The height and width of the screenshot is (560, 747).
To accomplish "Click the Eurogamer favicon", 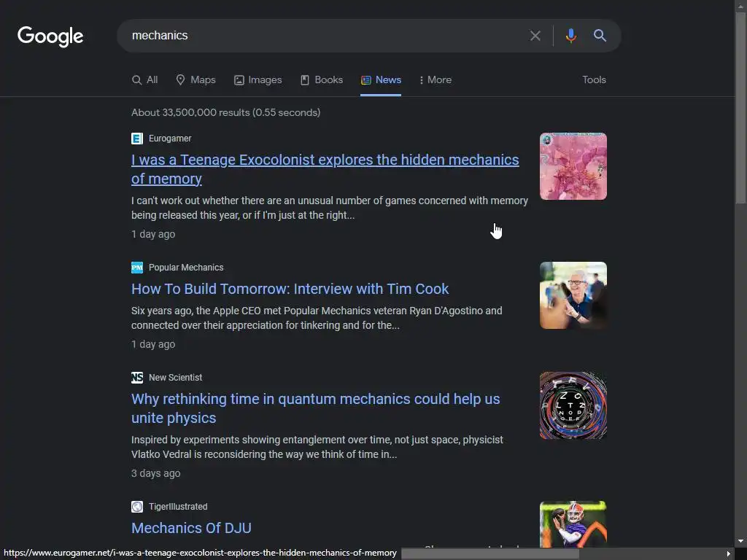I will click(137, 139).
